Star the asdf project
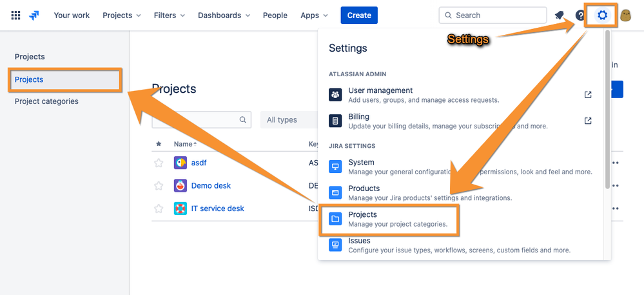 (x=159, y=163)
